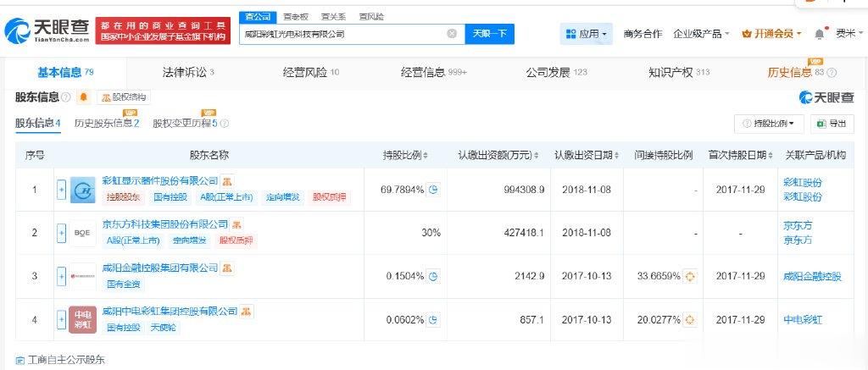
Task: Open related product 中电彩虹 link
Action: point(804,320)
